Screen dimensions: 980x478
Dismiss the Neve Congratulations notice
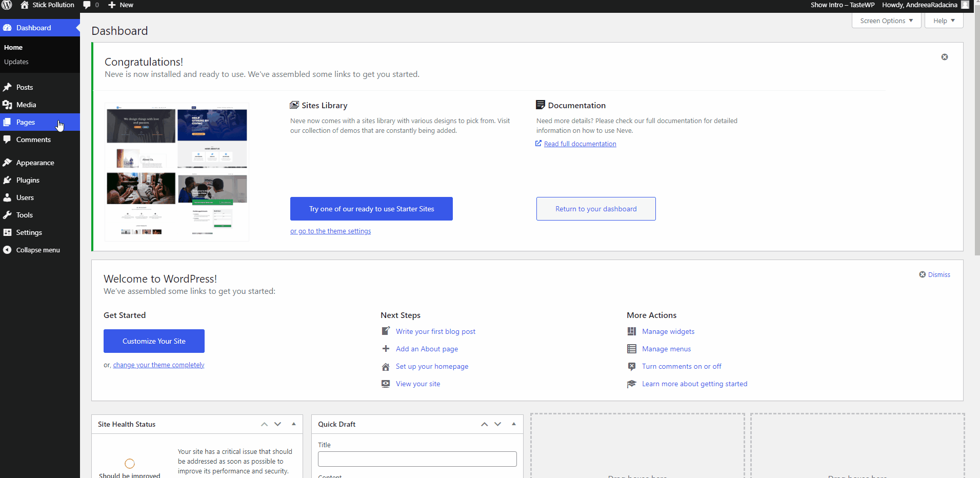point(945,57)
